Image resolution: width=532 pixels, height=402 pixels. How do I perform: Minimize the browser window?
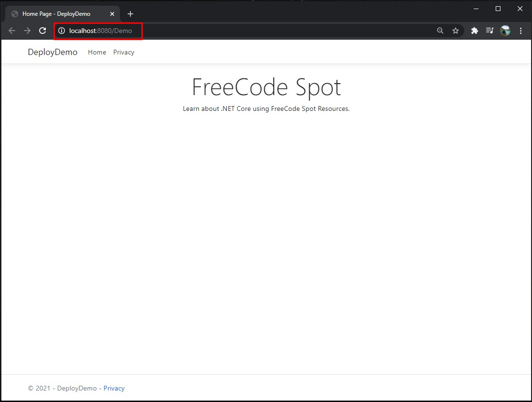tap(476, 9)
